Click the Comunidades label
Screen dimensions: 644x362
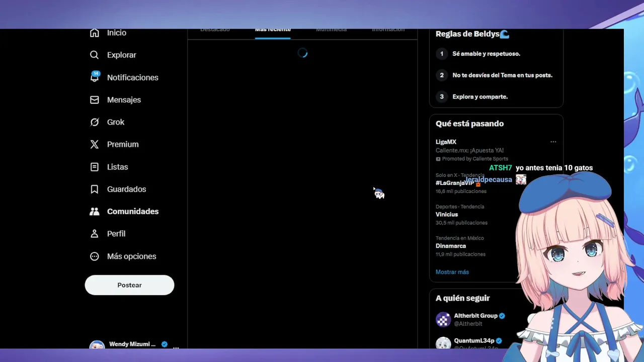133,212
